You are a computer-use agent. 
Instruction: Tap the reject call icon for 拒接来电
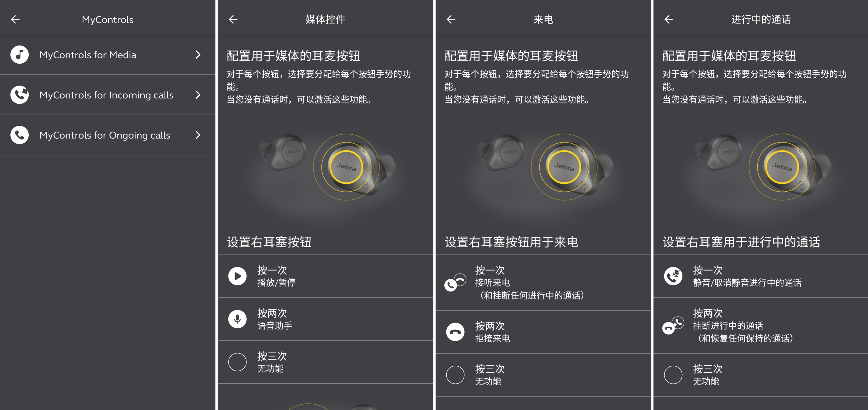[455, 332]
